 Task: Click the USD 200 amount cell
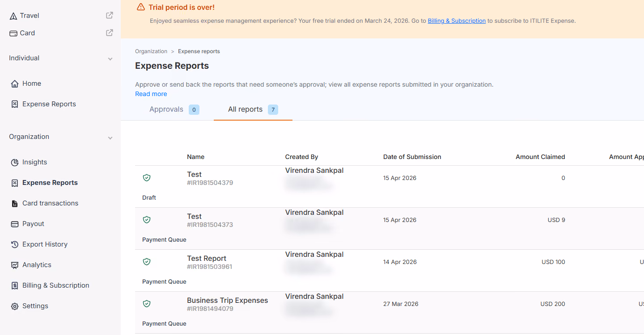pos(553,304)
